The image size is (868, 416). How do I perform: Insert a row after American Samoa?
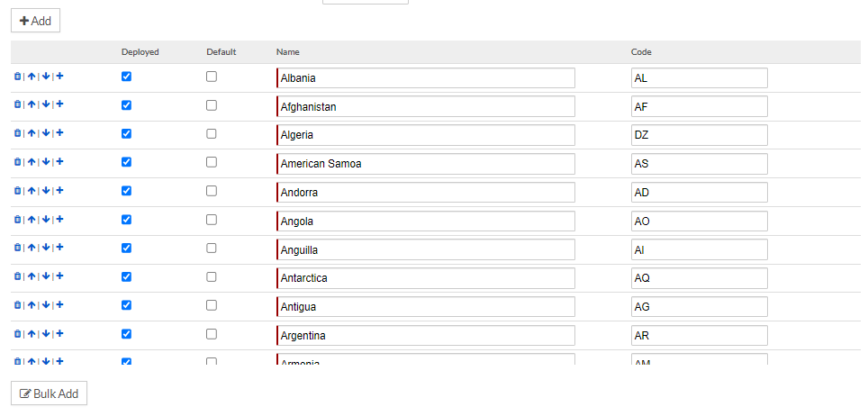[x=59, y=162]
